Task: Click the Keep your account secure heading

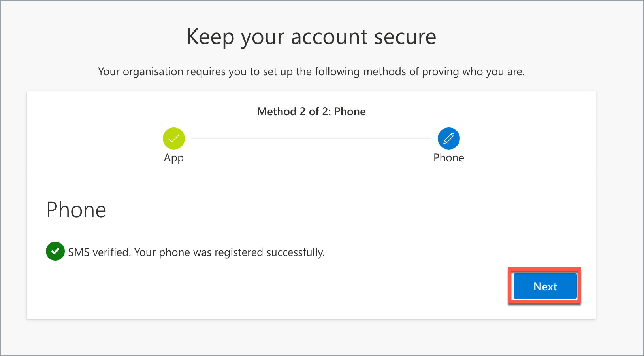Action: [x=311, y=36]
